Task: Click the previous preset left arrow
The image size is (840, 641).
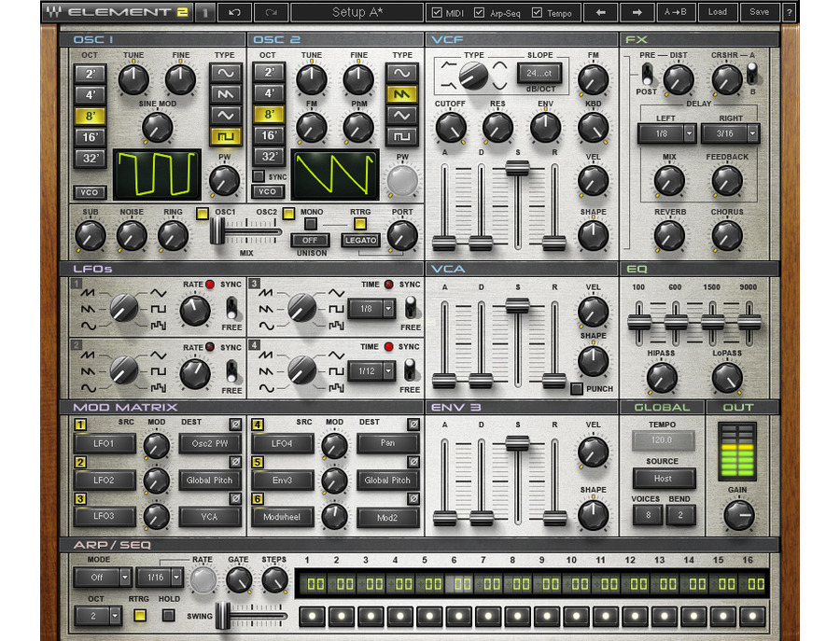Action: (601, 13)
